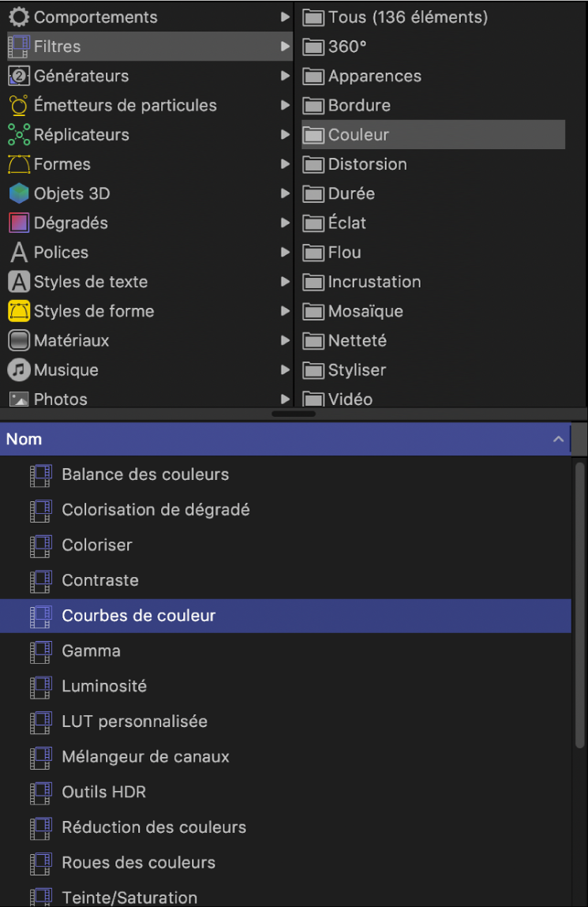The height and width of the screenshot is (907, 588).
Task: Click the Formes shape icon
Action: [17, 164]
